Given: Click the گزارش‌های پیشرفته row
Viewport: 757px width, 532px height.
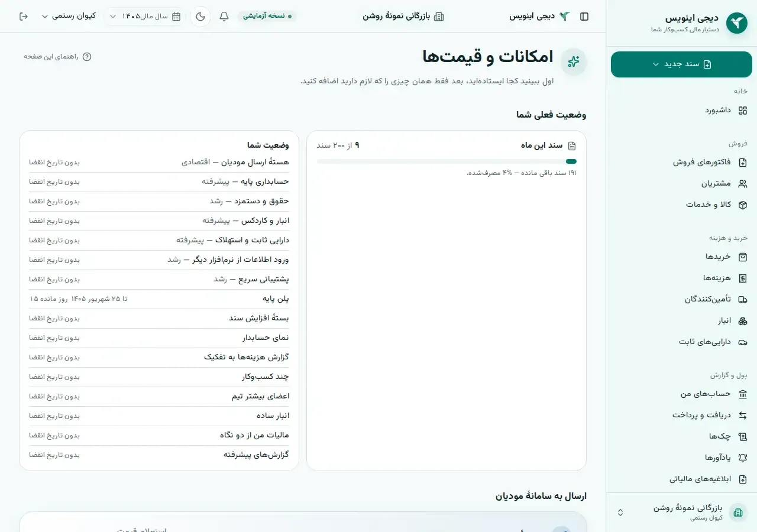Looking at the screenshot, I should pyautogui.click(x=159, y=455).
